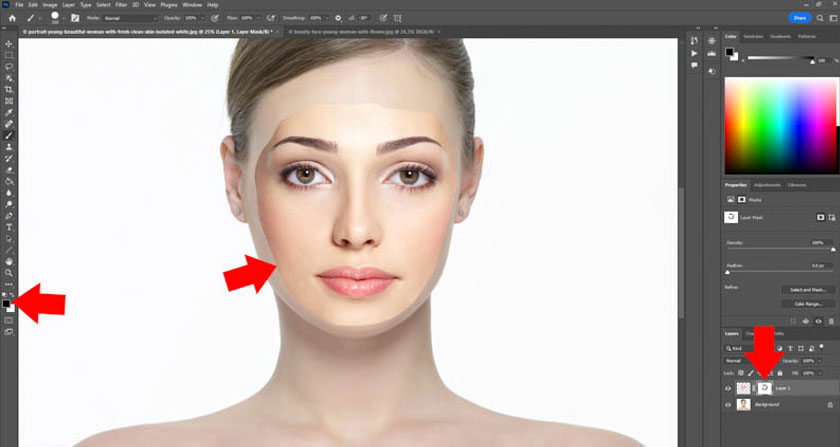Select the Zoom tool
The height and width of the screenshot is (447, 840).
[9, 272]
